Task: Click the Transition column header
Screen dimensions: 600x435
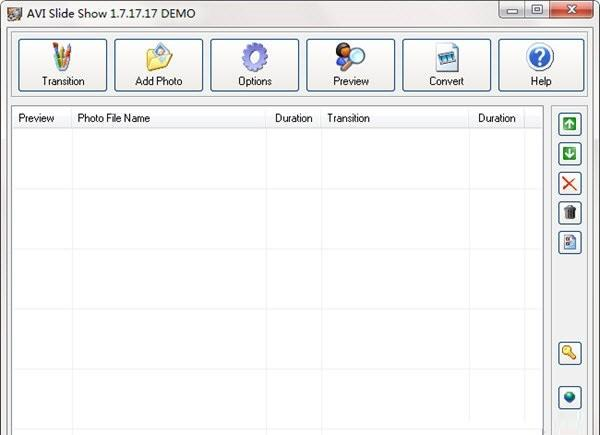Action: pyautogui.click(x=395, y=118)
